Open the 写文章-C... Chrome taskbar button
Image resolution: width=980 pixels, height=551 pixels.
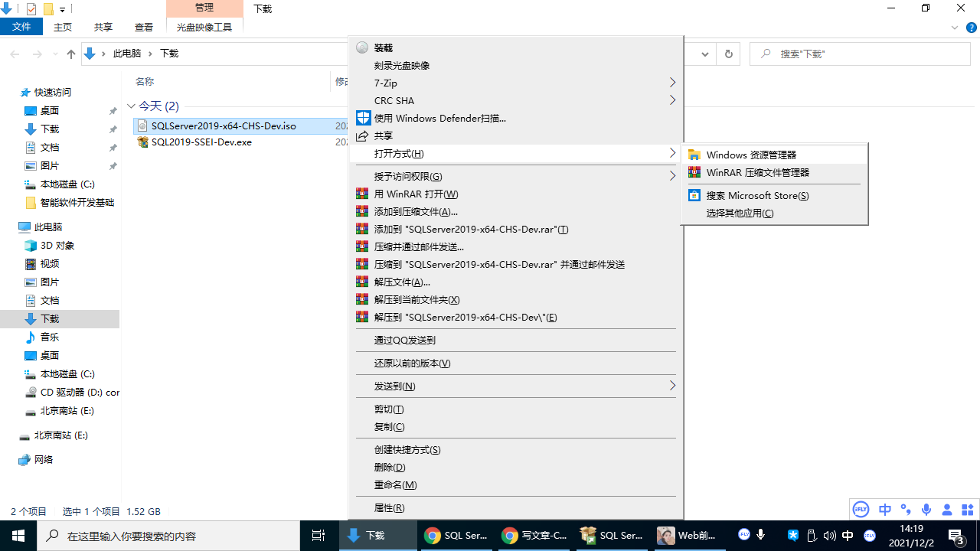point(534,536)
